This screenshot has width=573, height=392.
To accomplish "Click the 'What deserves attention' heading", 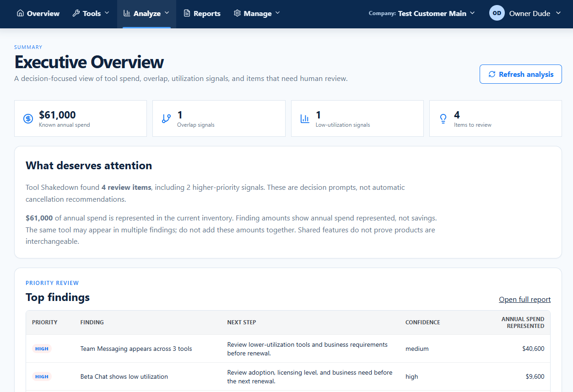I will point(89,166).
